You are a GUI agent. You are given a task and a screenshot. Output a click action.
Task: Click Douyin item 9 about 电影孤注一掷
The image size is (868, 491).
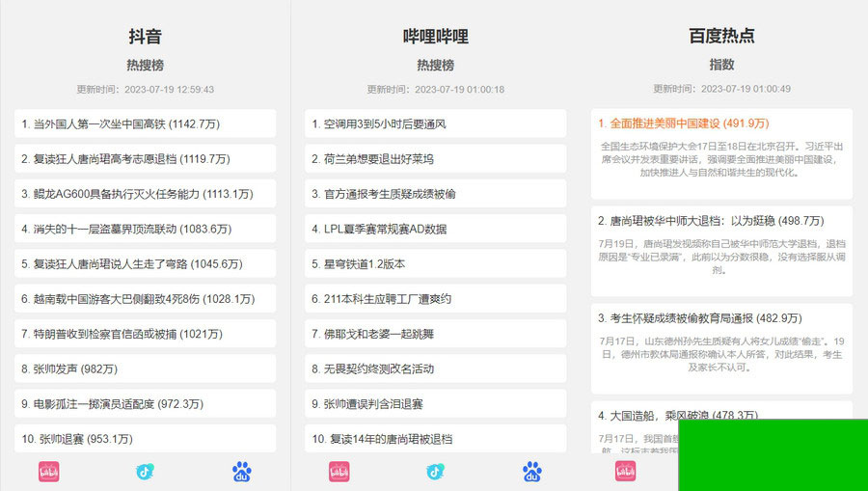(x=145, y=404)
